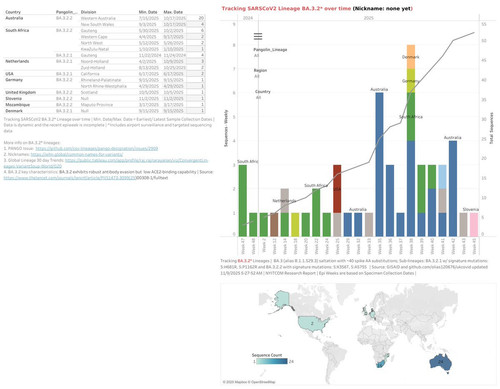Select South Africa on the world map
The image size is (500, 389).
coord(381,363)
